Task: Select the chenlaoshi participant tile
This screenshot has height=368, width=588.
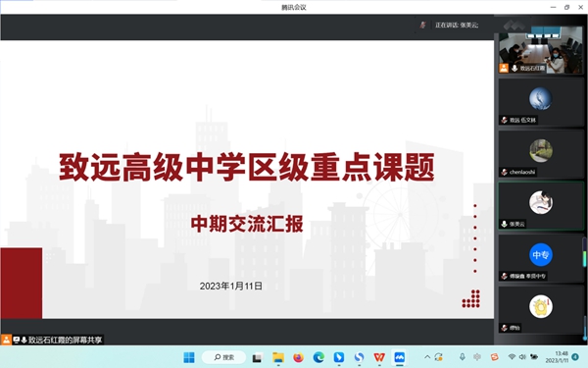Action: pos(540,154)
